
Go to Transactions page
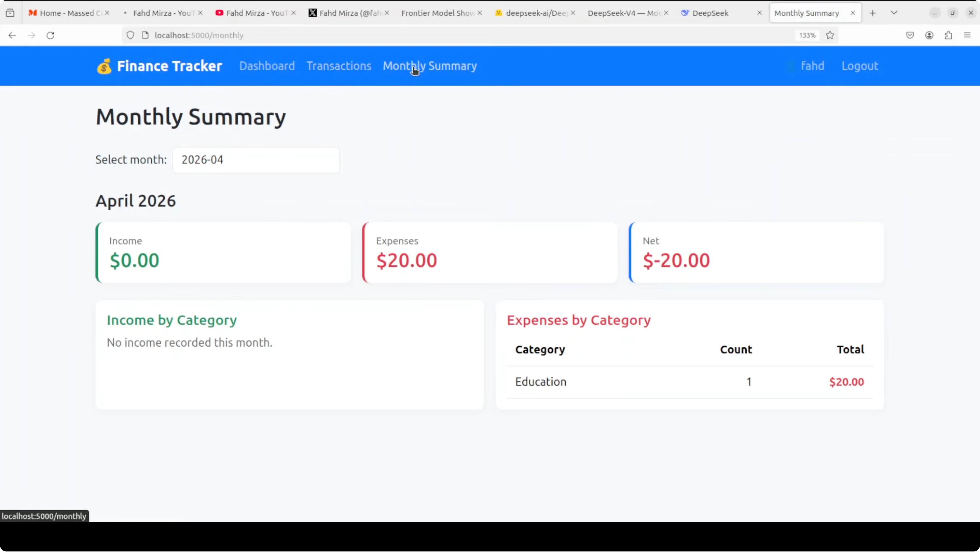(339, 66)
